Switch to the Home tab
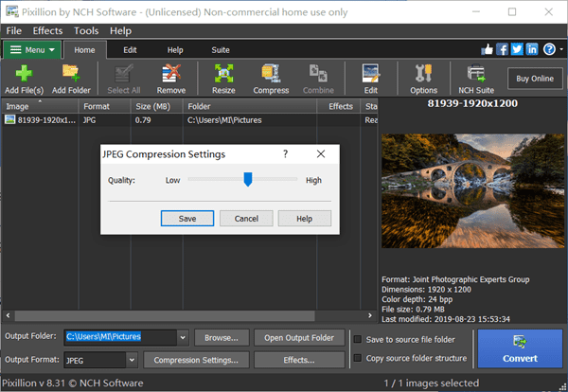 tap(85, 50)
